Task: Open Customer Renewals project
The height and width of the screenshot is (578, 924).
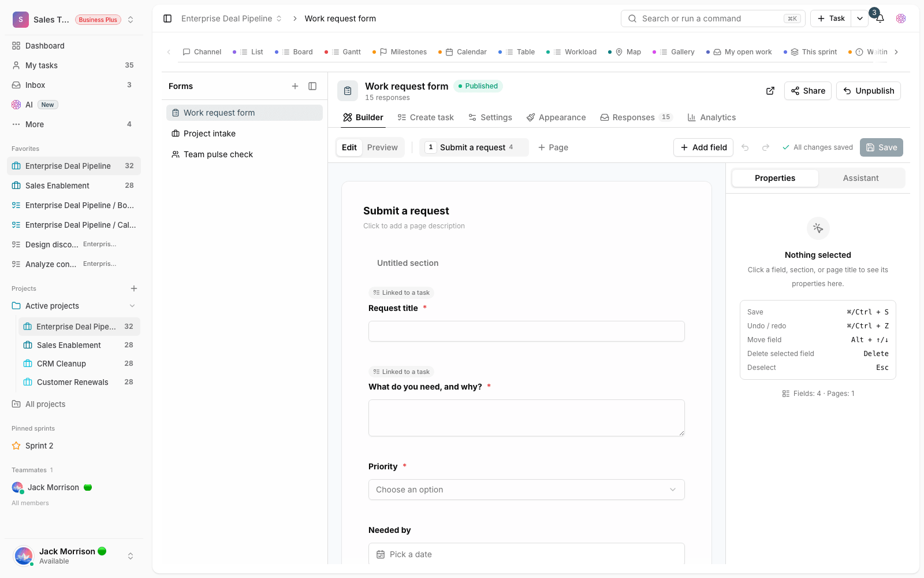Action: tap(79, 382)
